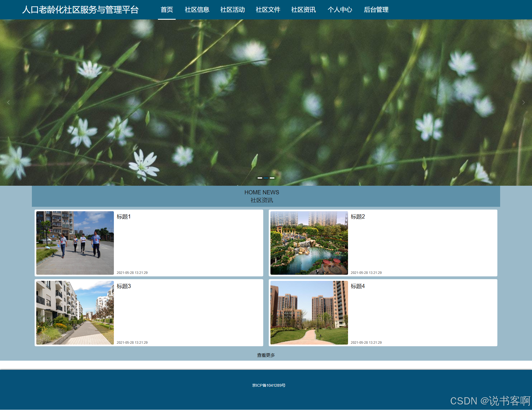This screenshot has width=532, height=410.
Task: Select the third carousel indicator dash
Action: 272,178
